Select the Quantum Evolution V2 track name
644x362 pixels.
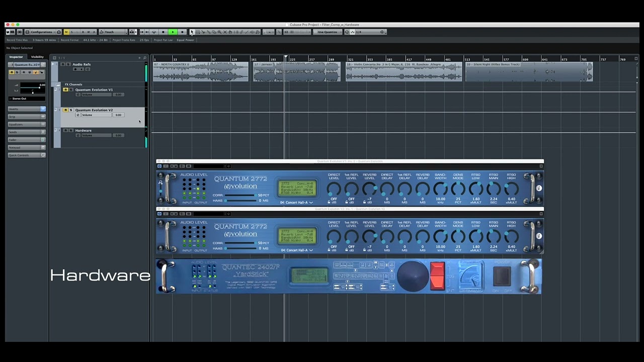pos(94,110)
